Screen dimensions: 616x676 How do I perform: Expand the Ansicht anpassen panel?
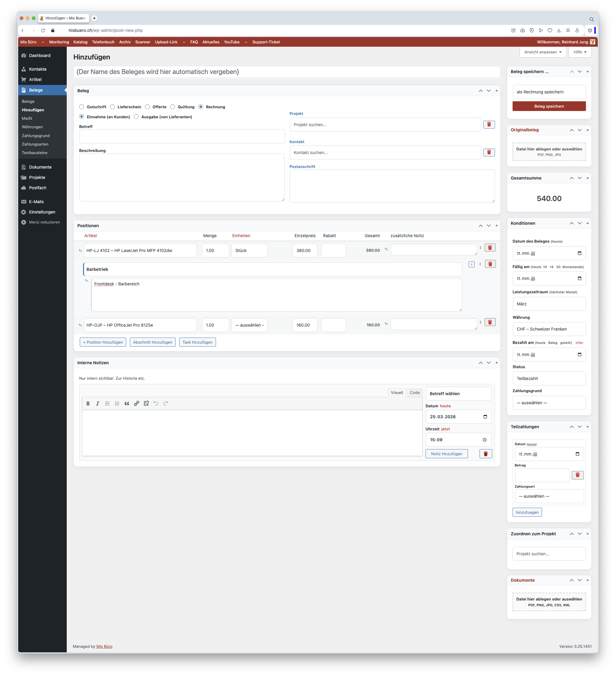pos(543,52)
